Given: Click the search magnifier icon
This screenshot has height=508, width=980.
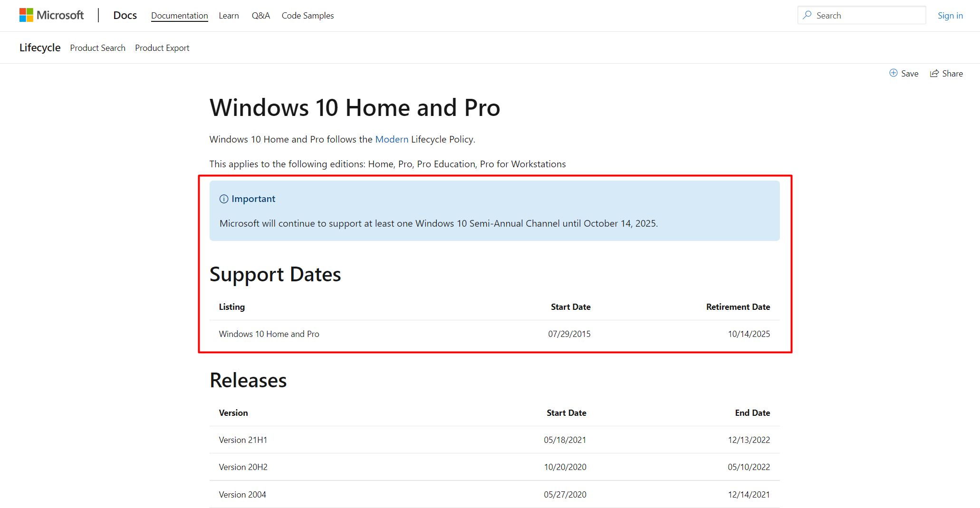Looking at the screenshot, I should click(808, 15).
